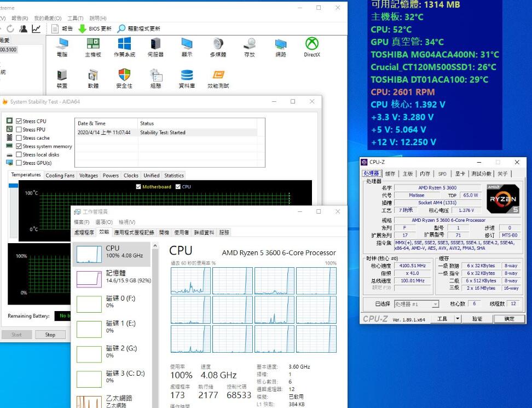Click the Report button in AIDA64 toolbar

coord(62,29)
